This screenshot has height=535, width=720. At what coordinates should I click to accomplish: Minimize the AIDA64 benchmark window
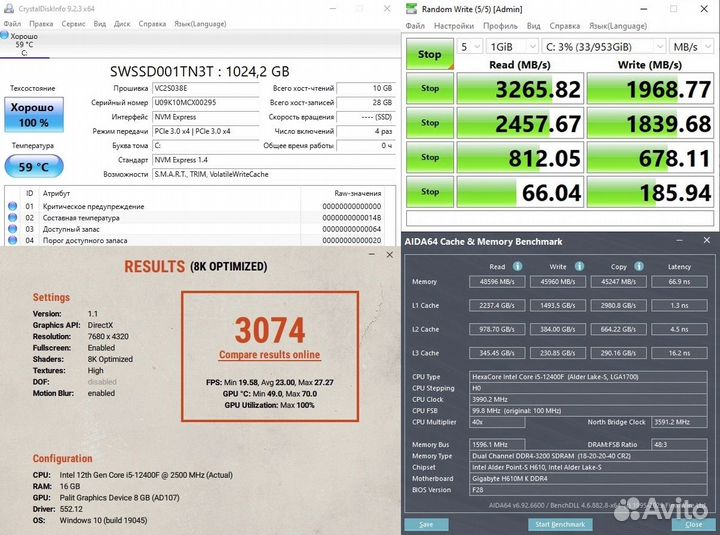coord(679,240)
